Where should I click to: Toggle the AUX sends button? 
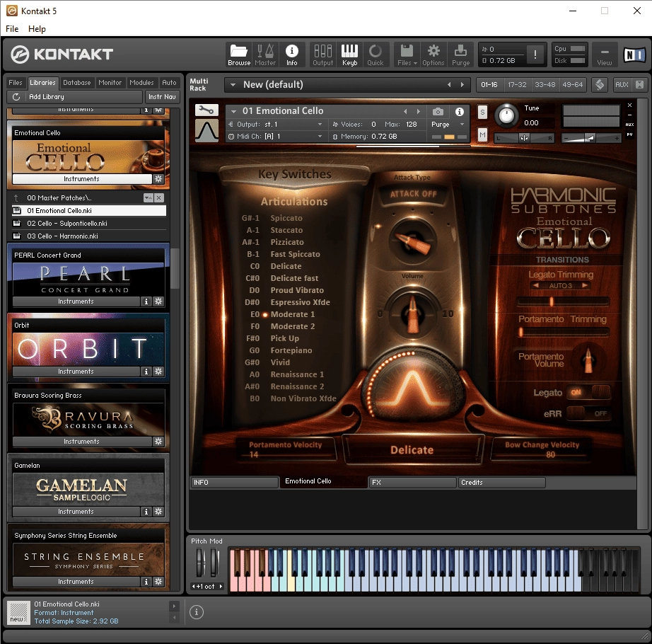coord(622,84)
